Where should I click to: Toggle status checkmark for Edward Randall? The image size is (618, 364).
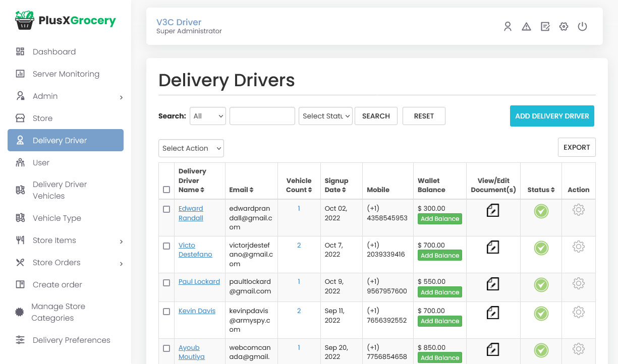point(541,211)
